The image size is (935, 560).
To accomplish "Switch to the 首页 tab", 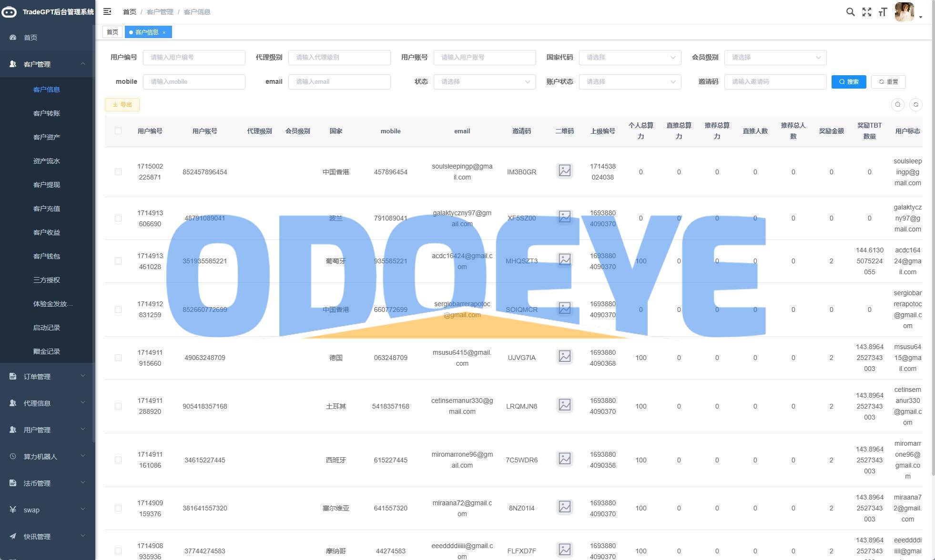I will [112, 32].
